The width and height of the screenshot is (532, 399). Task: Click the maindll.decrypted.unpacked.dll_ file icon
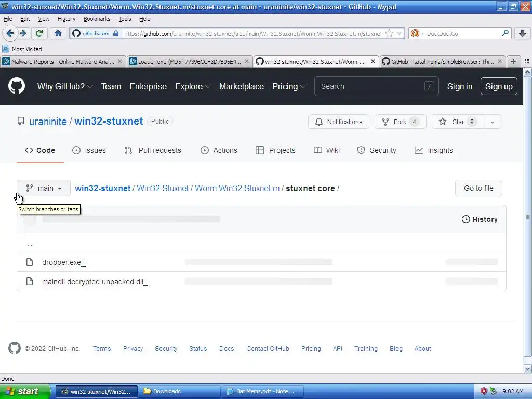(x=30, y=281)
